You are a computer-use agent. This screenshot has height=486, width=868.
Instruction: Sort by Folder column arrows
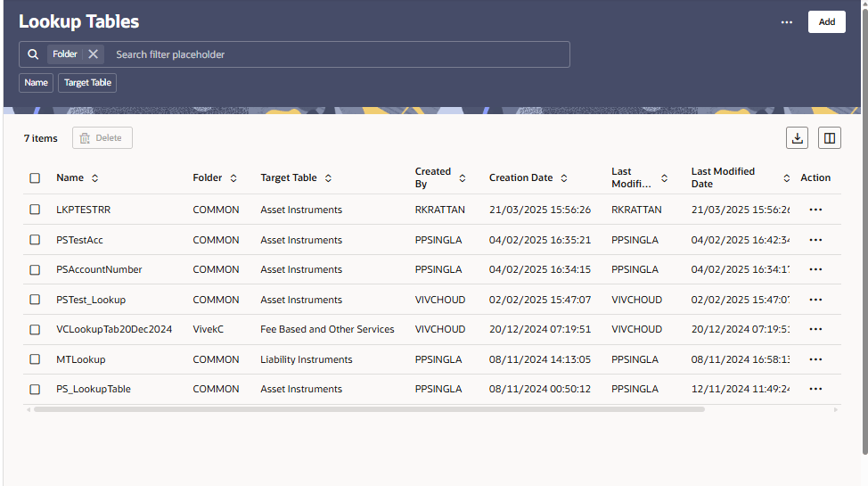point(233,177)
